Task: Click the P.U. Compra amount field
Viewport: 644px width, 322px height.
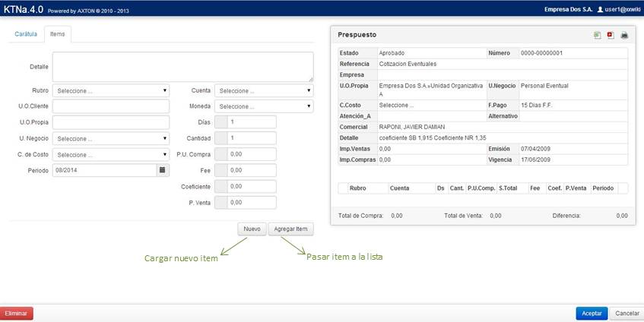Action: pyautogui.click(x=251, y=155)
